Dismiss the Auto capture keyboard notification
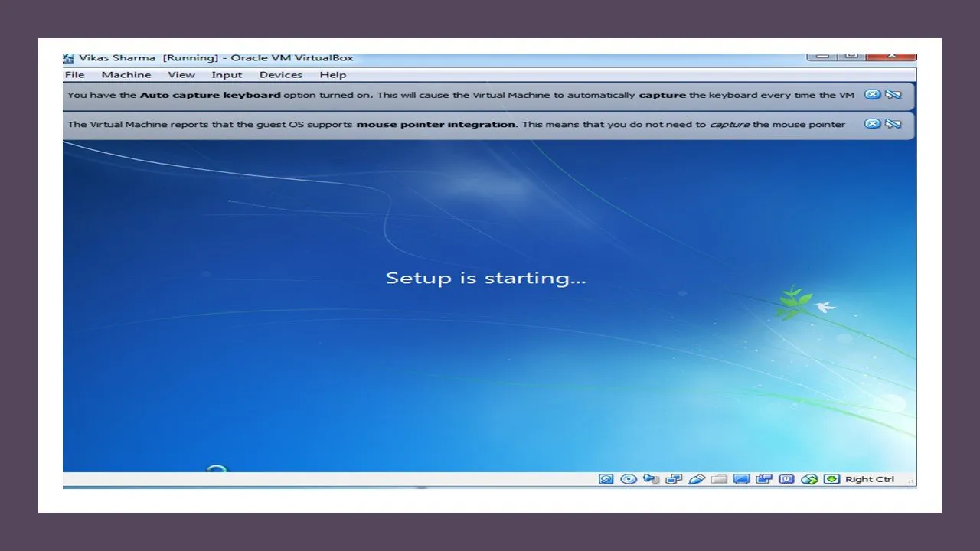980x551 pixels. point(872,95)
